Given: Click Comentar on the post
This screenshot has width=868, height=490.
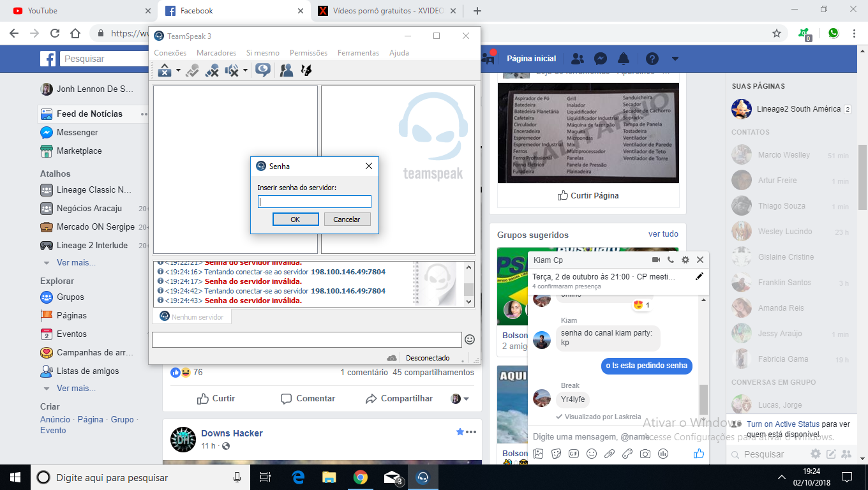Looking at the screenshot, I should (308, 398).
